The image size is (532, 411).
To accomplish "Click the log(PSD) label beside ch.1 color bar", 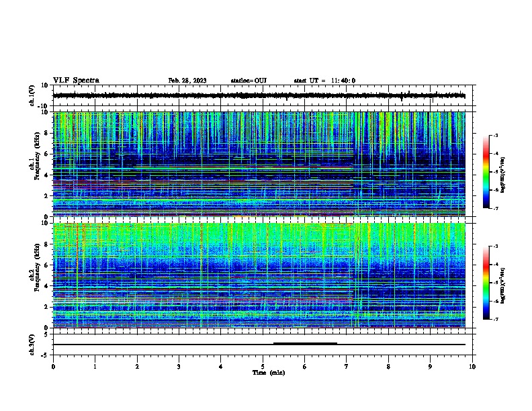I will click(x=503, y=175).
